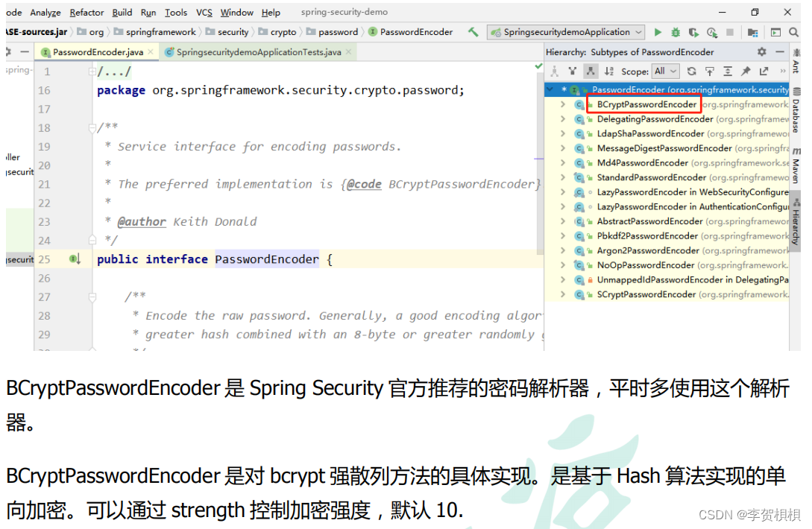This screenshot has width=812, height=529.
Task: Open SpringsecuritydemoApplication run configuration dropdown
Action: (567, 32)
